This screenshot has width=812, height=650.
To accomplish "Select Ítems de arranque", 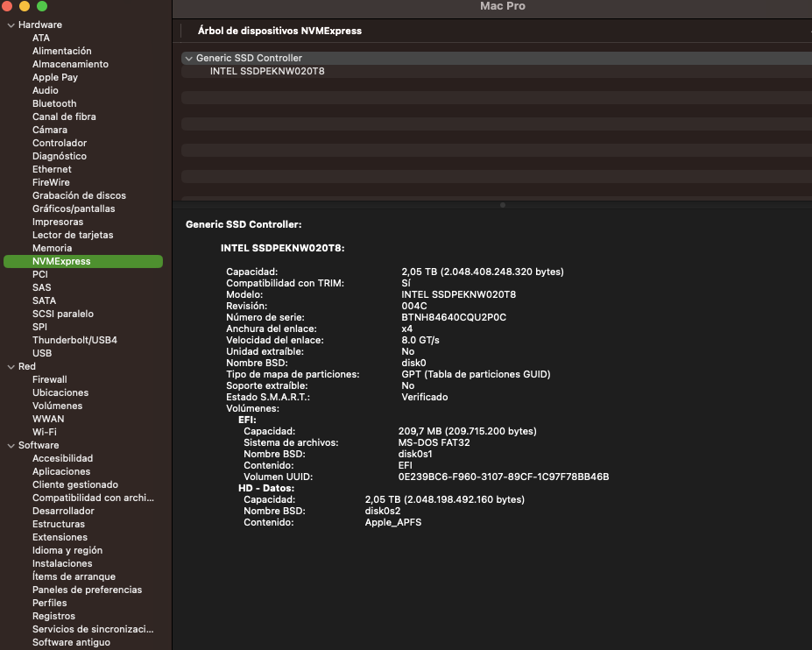I will tap(74, 576).
